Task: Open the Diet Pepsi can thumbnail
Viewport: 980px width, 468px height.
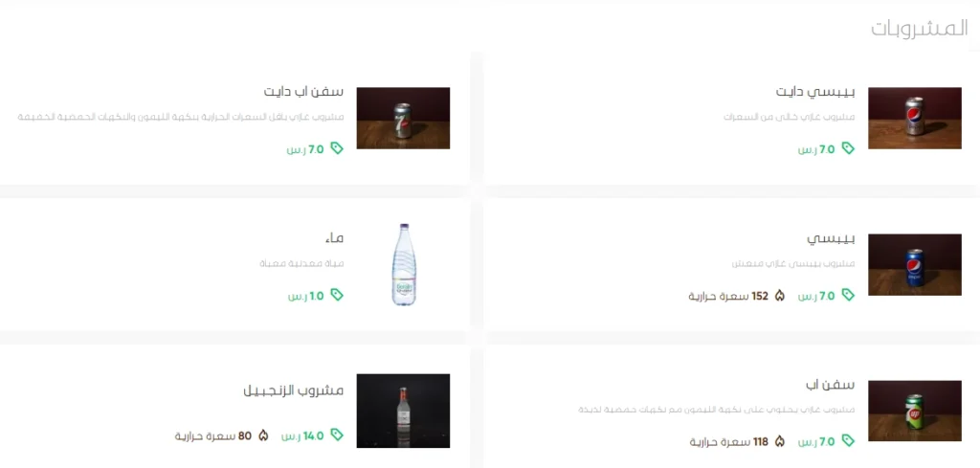Action: pyautogui.click(x=915, y=118)
